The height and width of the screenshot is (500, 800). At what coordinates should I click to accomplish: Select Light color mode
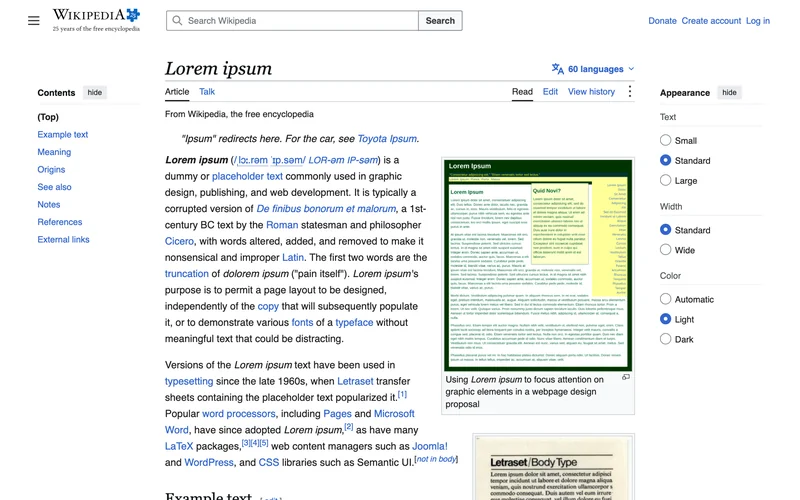(x=665, y=319)
